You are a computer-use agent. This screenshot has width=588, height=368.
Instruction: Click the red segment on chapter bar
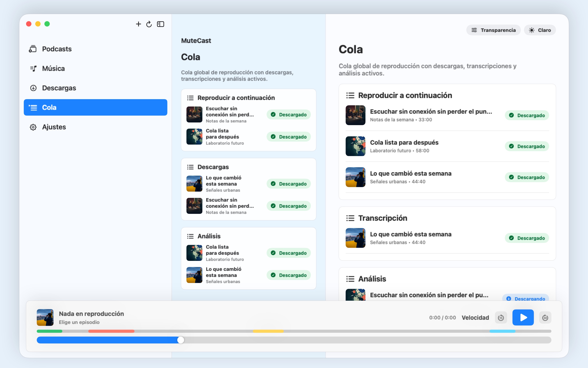(111, 331)
